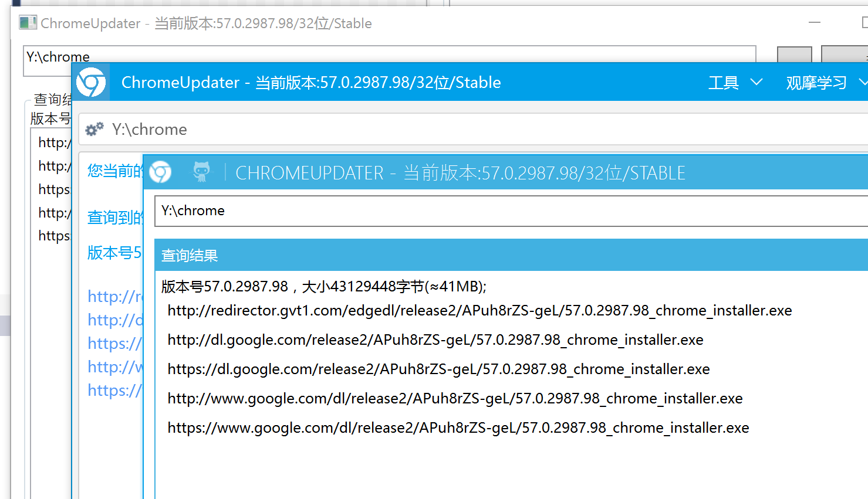Click the front window CHROMEUPDATER title text

coord(460,173)
